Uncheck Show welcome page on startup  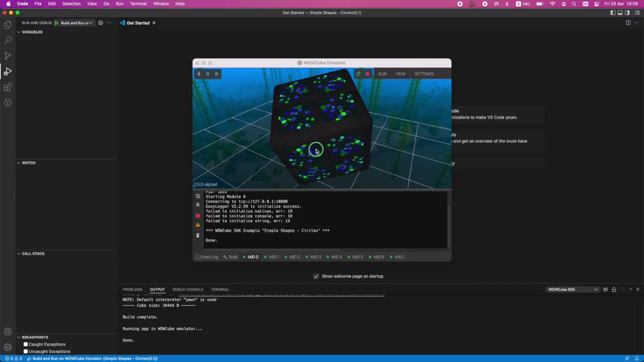click(x=316, y=276)
